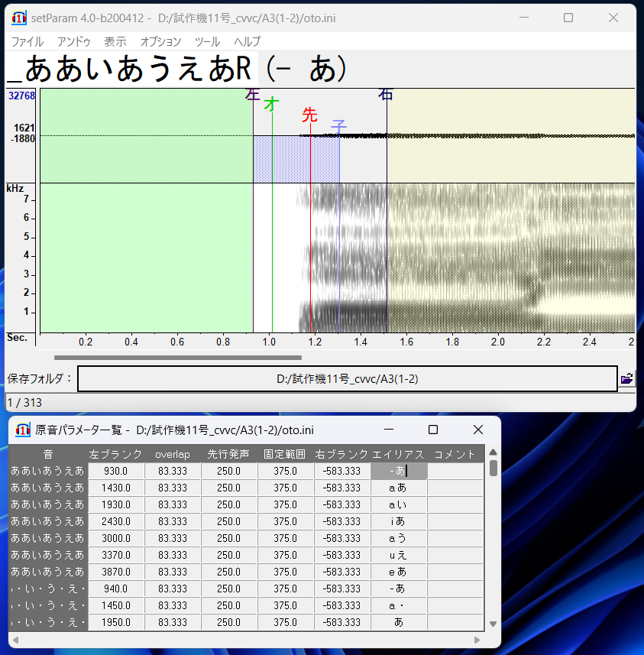This screenshot has height=655, width=644.
Task: Click the large file name label above waveform
Action: tap(132, 69)
